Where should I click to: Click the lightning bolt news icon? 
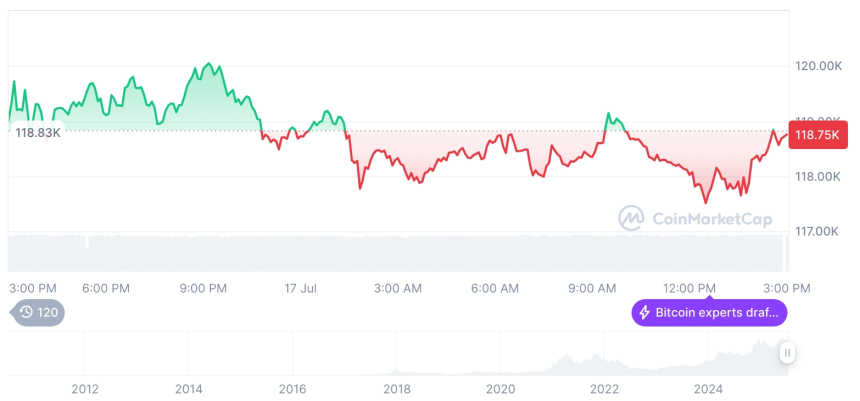644,313
